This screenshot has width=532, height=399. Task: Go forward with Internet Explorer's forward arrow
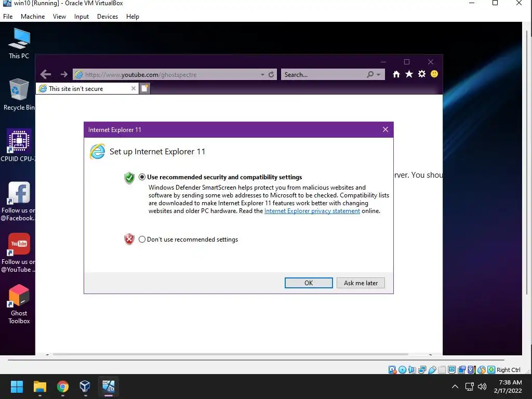(x=64, y=74)
